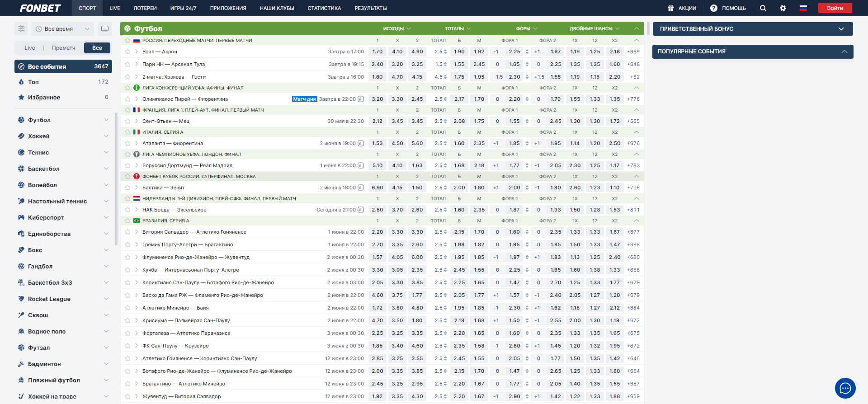Click the Баскетбол ball icon in sidebar
868x404 pixels.
(21, 169)
